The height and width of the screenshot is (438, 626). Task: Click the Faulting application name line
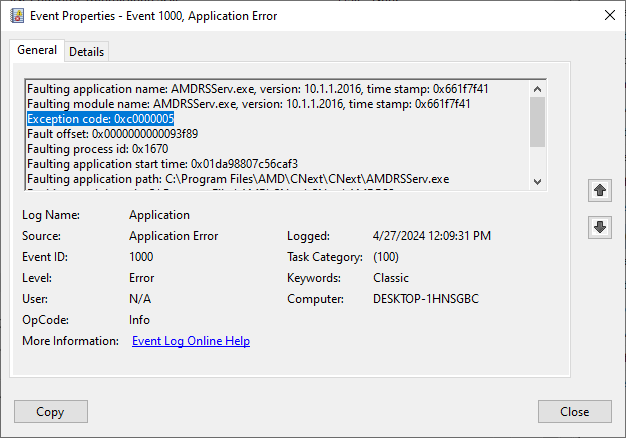click(258, 89)
